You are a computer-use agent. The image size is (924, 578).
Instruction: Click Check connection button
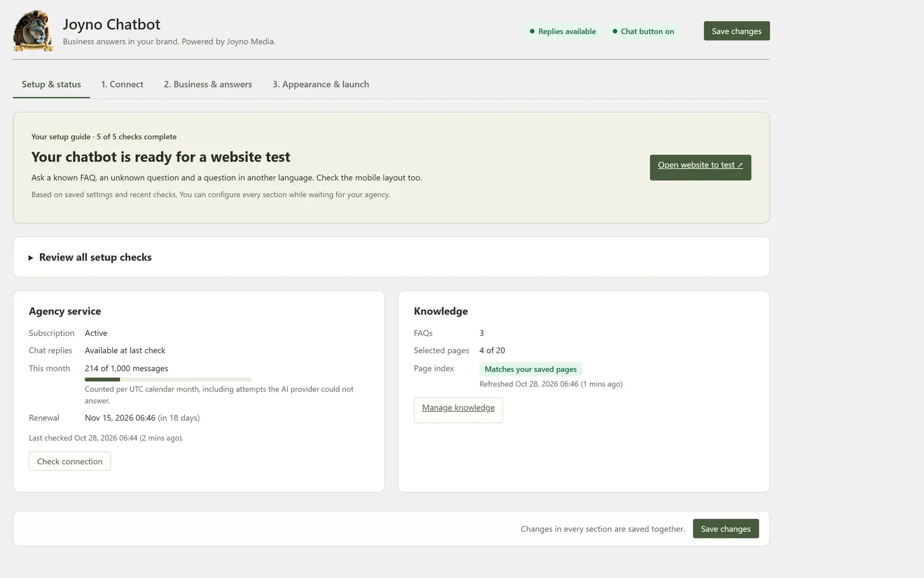click(x=70, y=461)
